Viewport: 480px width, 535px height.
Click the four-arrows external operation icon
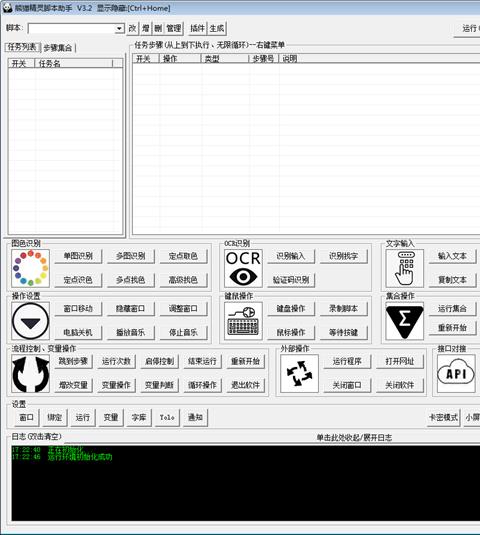(299, 373)
